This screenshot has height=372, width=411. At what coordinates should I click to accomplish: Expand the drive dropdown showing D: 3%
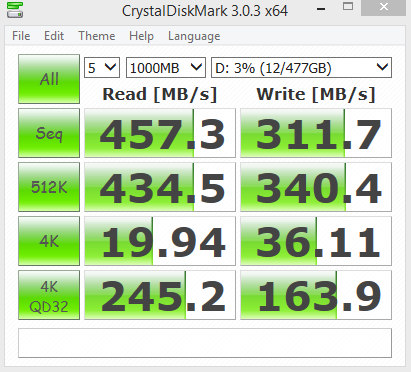point(301,68)
